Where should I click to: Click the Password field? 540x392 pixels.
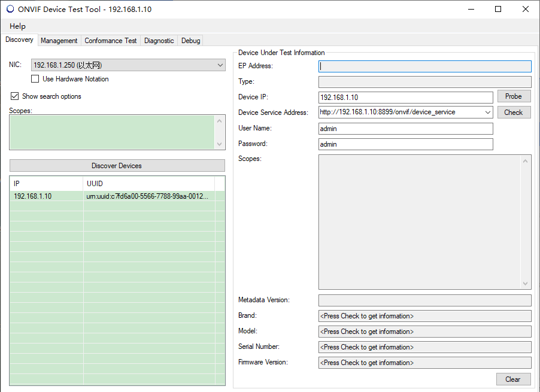pos(406,144)
